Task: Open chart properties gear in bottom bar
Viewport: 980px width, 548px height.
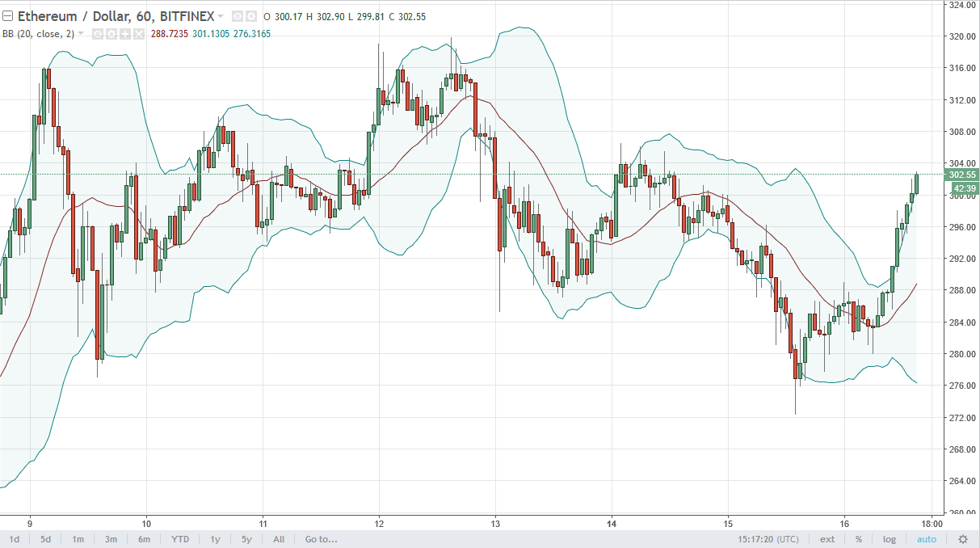Action: click(962, 539)
